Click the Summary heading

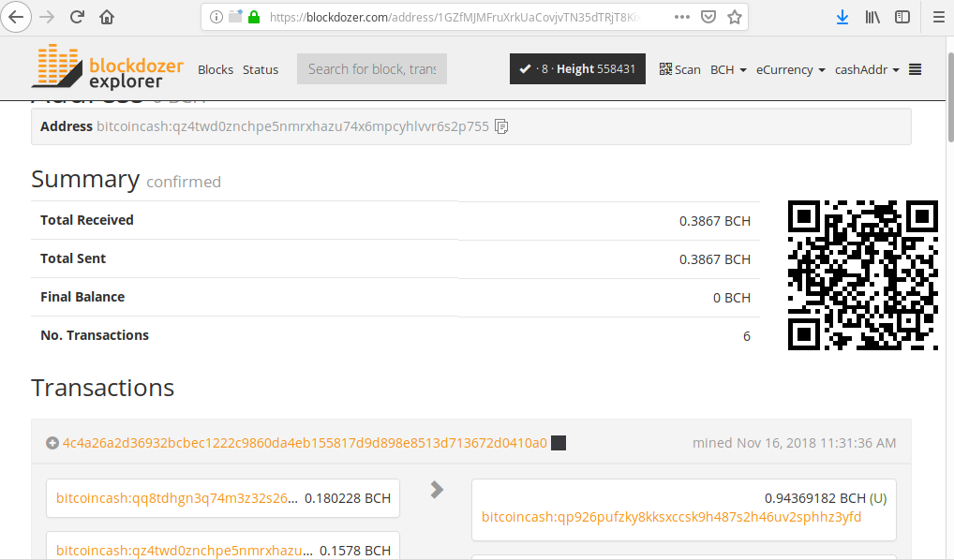[x=85, y=180]
